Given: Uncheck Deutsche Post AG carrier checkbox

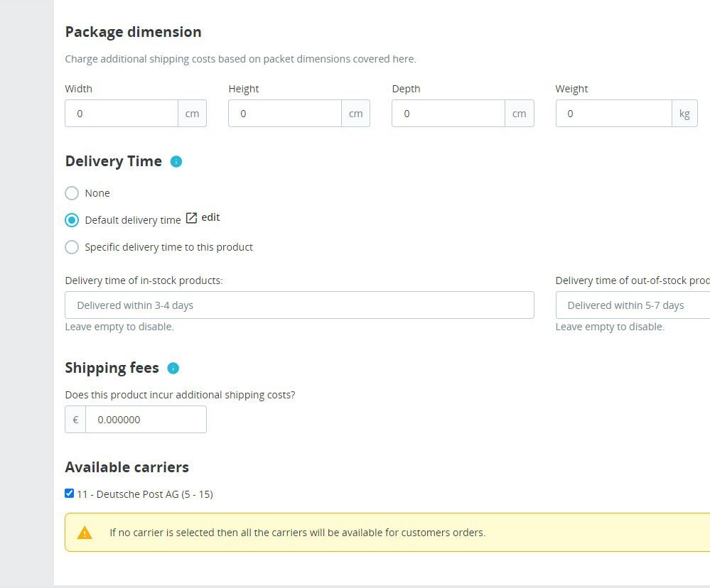Looking at the screenshot, I should pyautogui.click(x=69, y=494).
